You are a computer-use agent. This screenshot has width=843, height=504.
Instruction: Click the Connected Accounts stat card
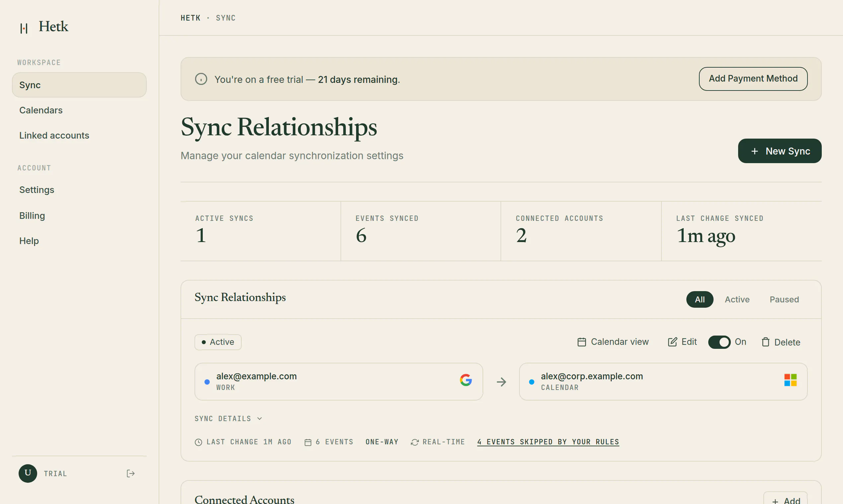coord(581,231)
